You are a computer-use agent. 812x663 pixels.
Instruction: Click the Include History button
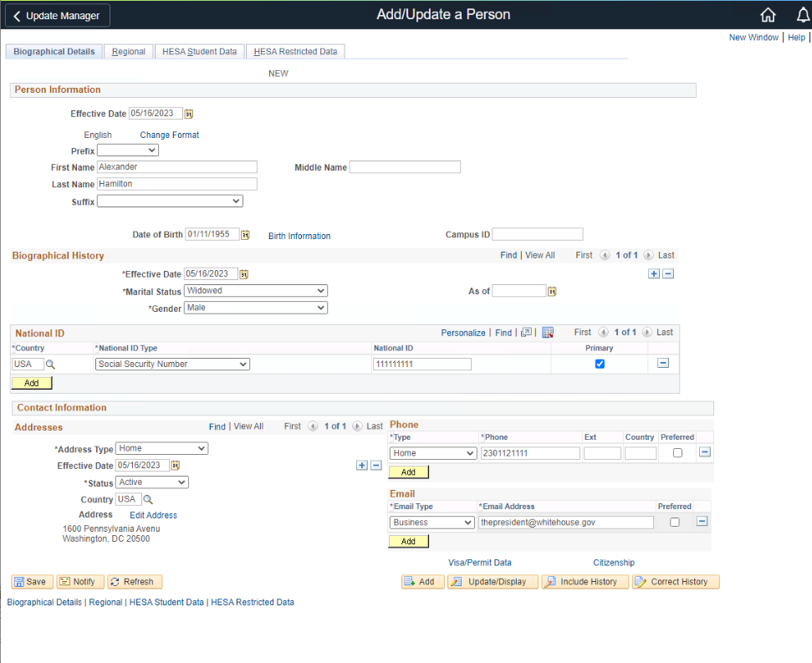585,582
